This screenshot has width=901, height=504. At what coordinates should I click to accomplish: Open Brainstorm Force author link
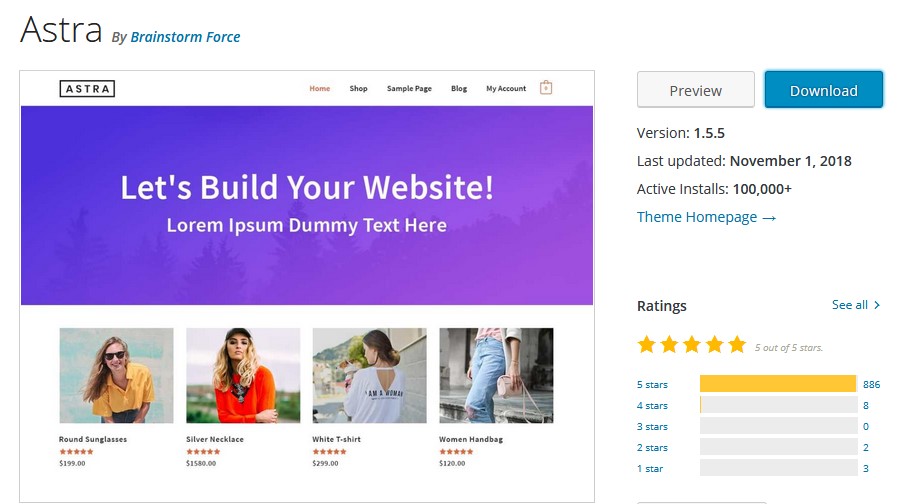click(x=185, y=37)
